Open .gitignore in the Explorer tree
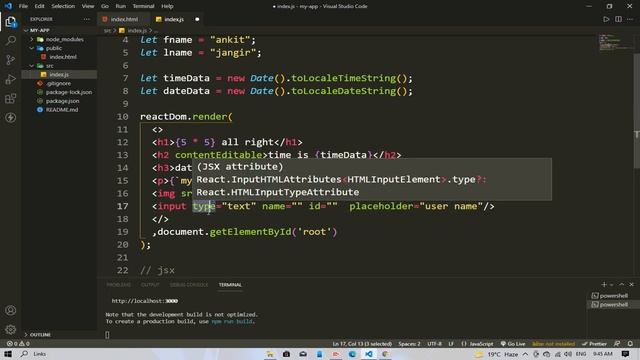This screenshot has width=640, height=360. pos(58,83)
